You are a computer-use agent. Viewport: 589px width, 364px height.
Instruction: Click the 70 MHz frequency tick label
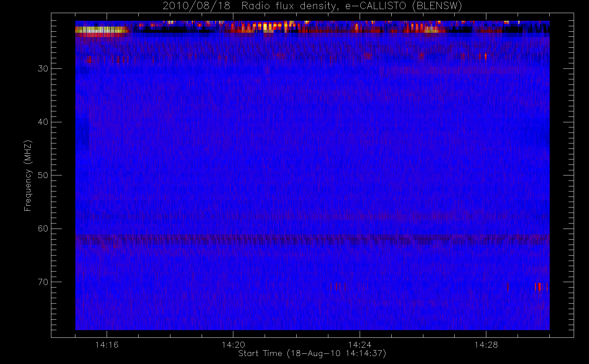coord(43,282)
